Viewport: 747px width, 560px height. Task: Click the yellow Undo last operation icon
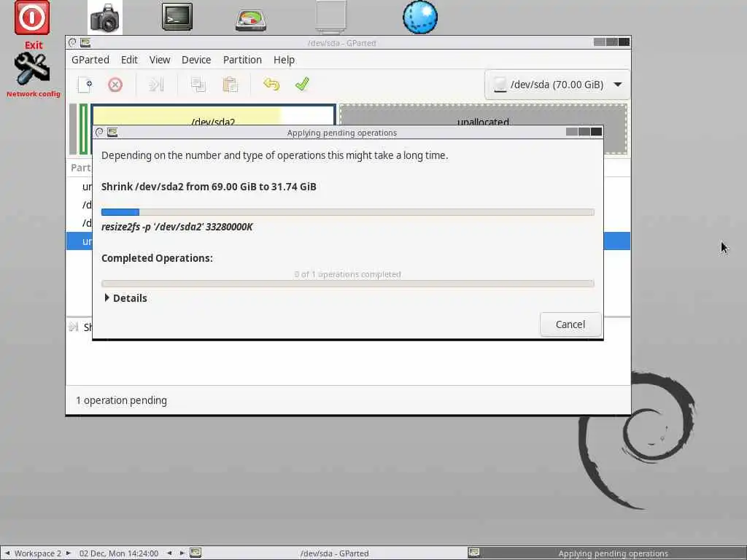[x=271, y=85]
